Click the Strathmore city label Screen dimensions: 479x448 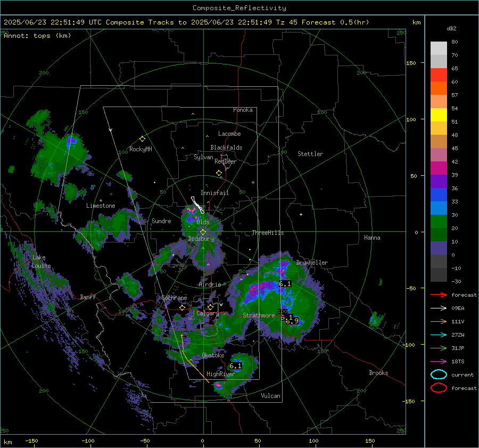click(259, 315)
